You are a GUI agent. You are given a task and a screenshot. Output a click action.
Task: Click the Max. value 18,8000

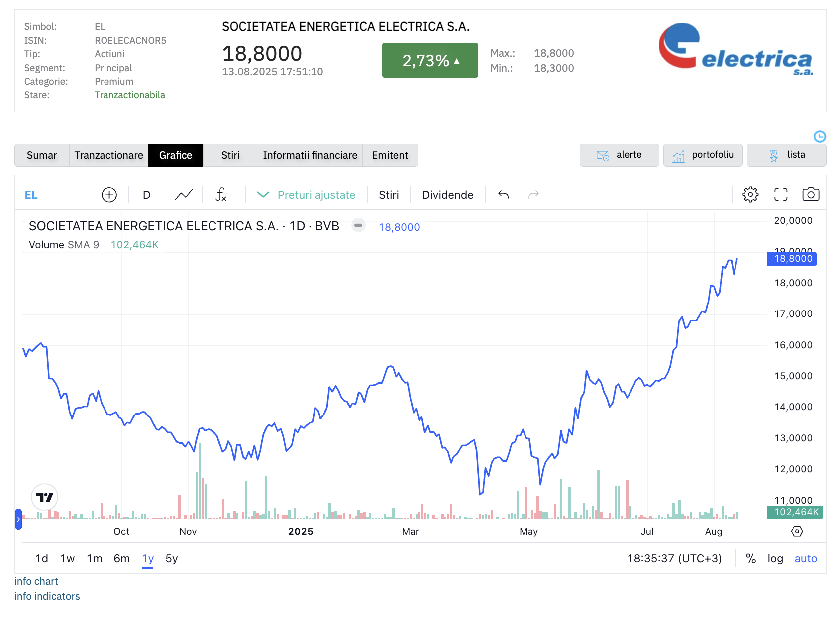tap(554, 53)
